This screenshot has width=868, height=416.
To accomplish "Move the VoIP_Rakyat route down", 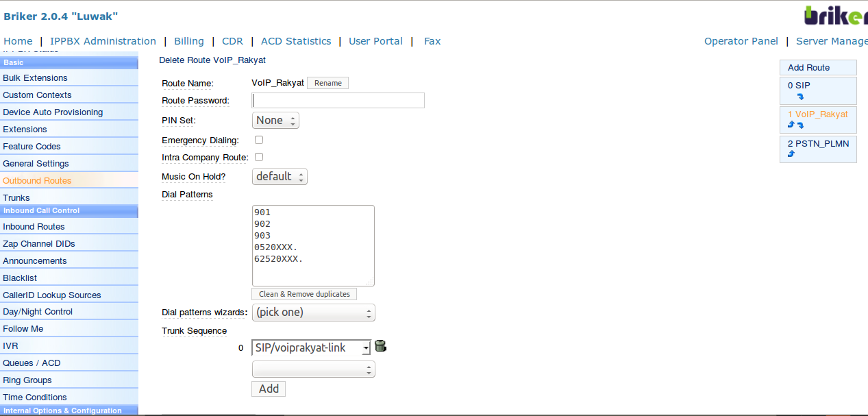I will click(x=800, y=125).
